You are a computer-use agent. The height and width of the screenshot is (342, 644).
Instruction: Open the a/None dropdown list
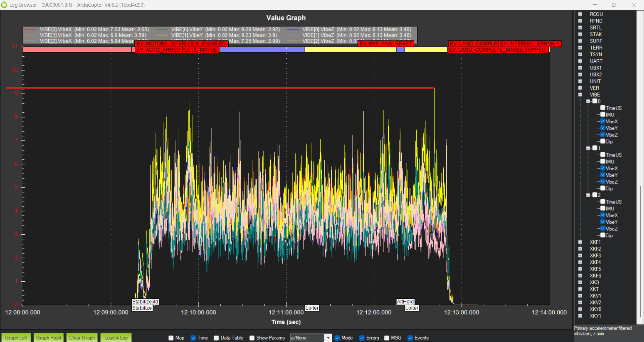[328, 338]
